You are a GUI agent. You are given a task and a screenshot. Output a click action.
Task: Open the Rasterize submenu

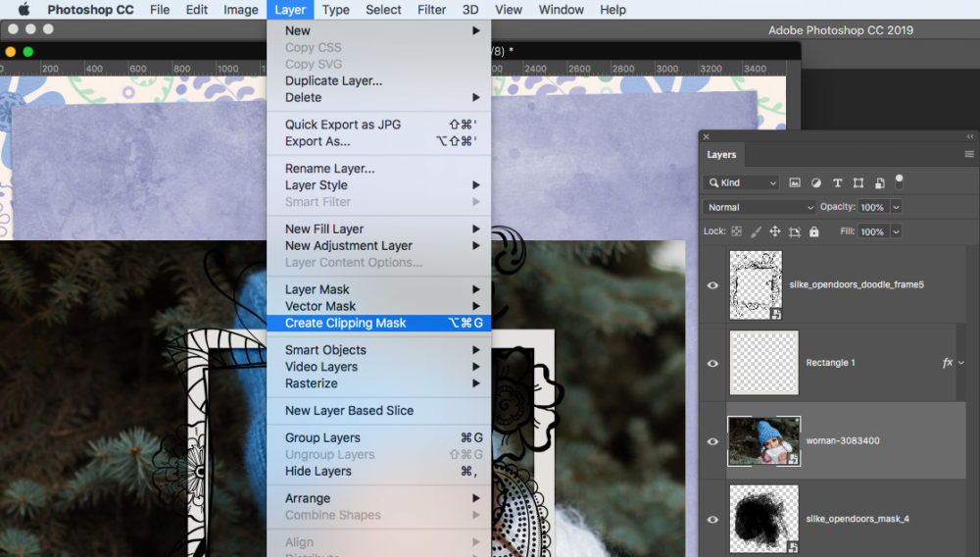pyautogui.click(x=378, y=383)
